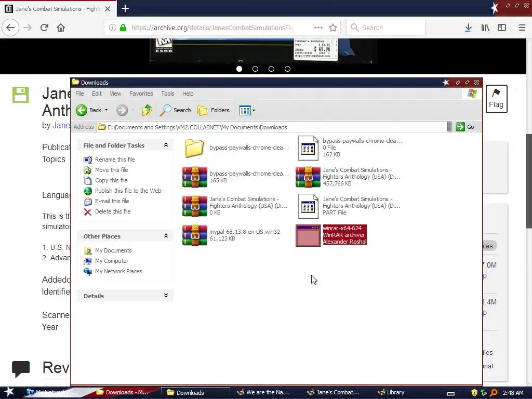This screenshot has width=532, height=399.
Task: Go to the Firefox home page
Action: (61, 28)
